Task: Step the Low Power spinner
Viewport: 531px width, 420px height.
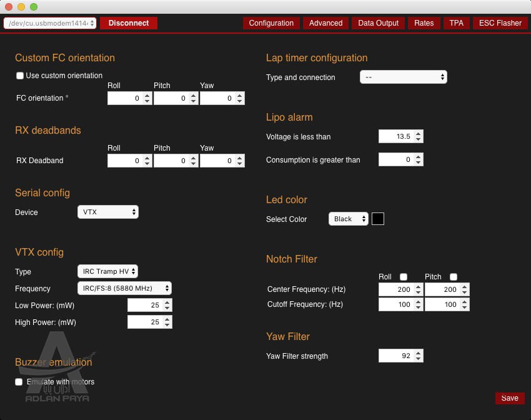Action: [167, 305]
